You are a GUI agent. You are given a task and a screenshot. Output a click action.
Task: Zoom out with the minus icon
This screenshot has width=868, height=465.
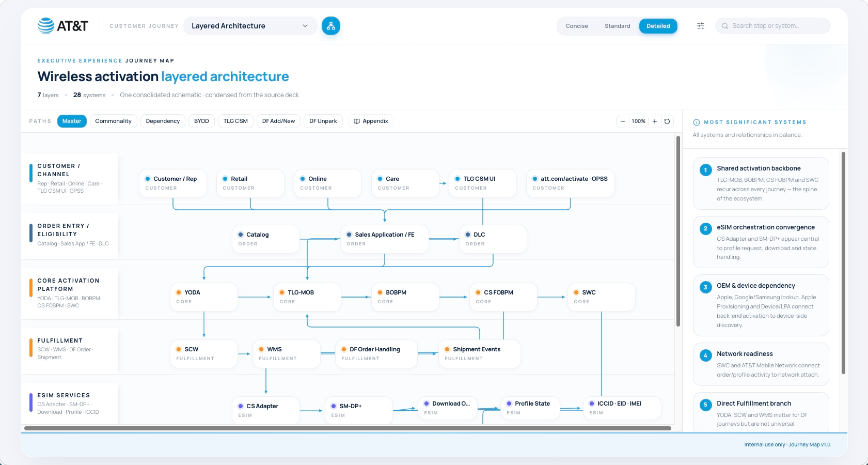(623, 121)
